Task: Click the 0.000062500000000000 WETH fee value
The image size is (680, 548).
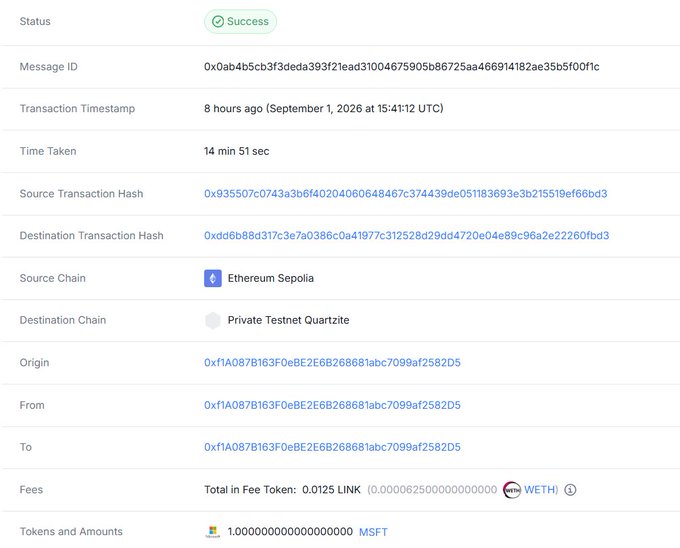Action: [432, 489]
